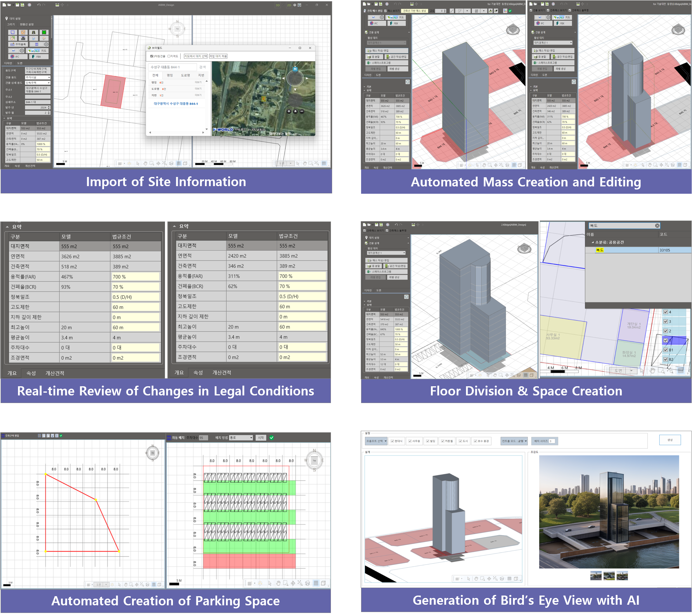
Task: Select the 개산견적 tab in large summary
Action: click(55, 373)
